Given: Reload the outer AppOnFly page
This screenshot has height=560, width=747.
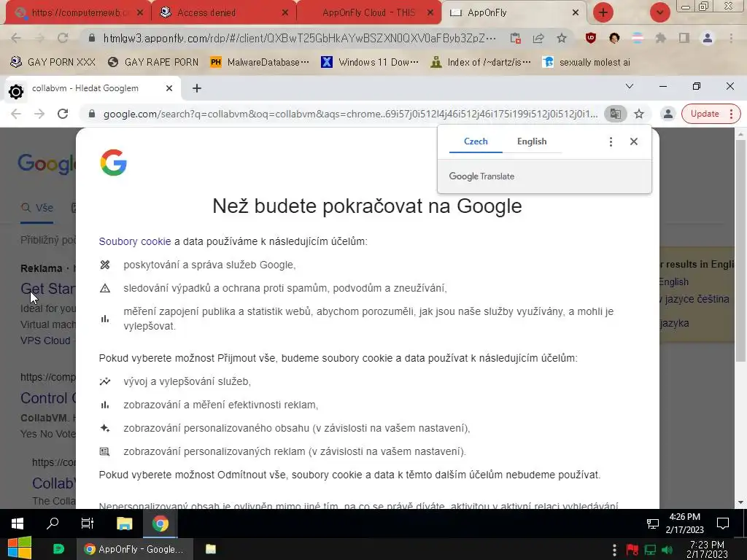Looking at the screenshot, I should click(x=63, y=38).
